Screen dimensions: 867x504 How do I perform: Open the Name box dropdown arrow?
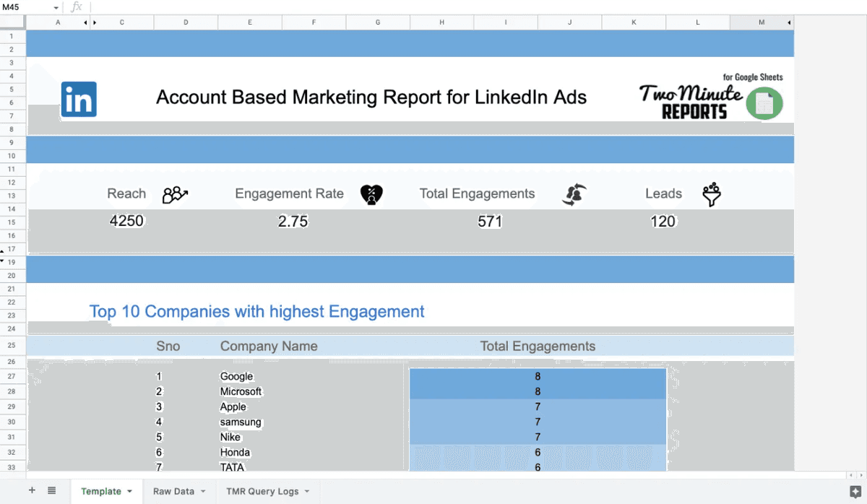tap(56, 7)
